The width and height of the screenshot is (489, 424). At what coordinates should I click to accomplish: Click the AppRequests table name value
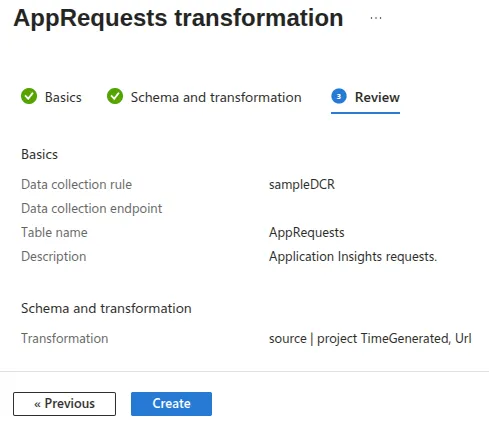point(307,232)
